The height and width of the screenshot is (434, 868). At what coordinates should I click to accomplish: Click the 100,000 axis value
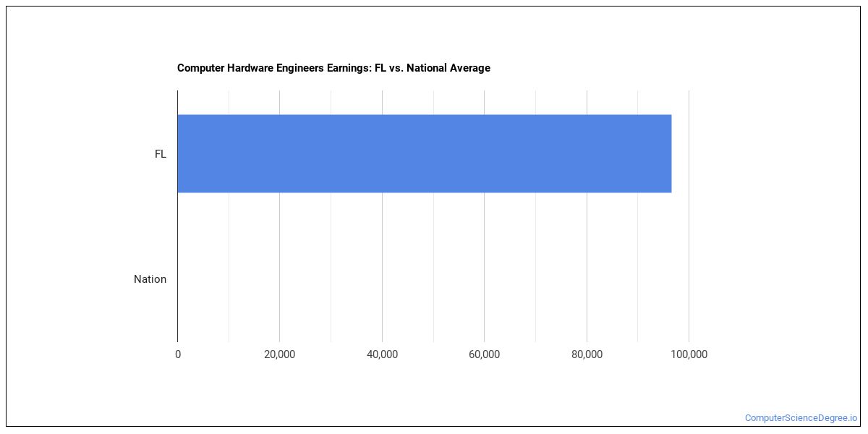coord(689,354)
